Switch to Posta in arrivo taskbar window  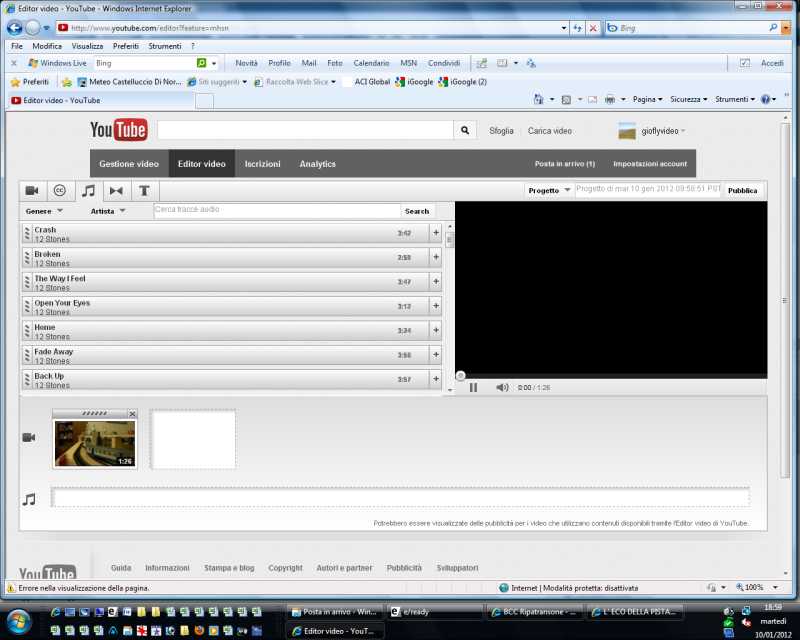coord(334,612)
